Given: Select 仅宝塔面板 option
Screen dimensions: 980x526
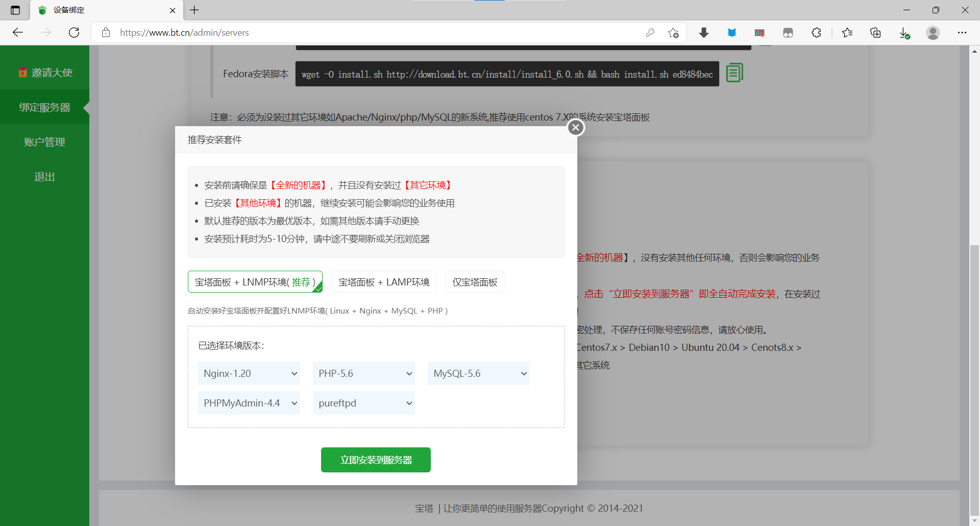Looking at the screenshot, I should 475,282.
